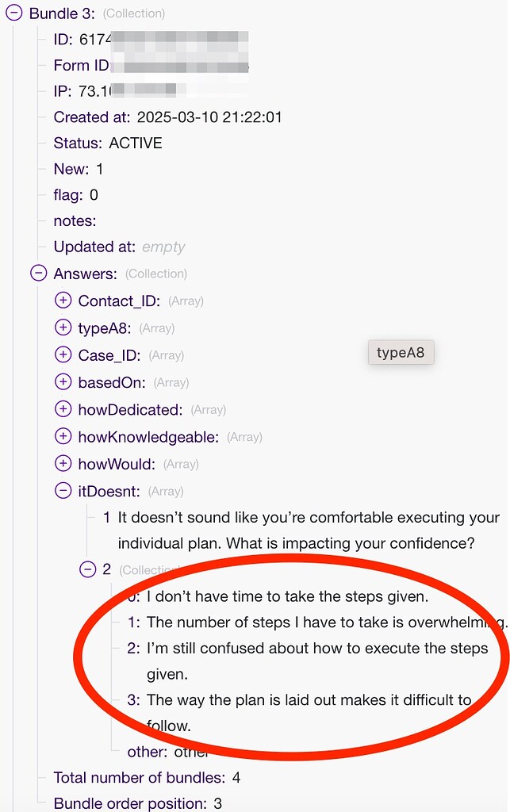Expand the howDedicated array
The height and width of the screenshot is (812, 510).
pyautogui.click(x=63, y=409)
